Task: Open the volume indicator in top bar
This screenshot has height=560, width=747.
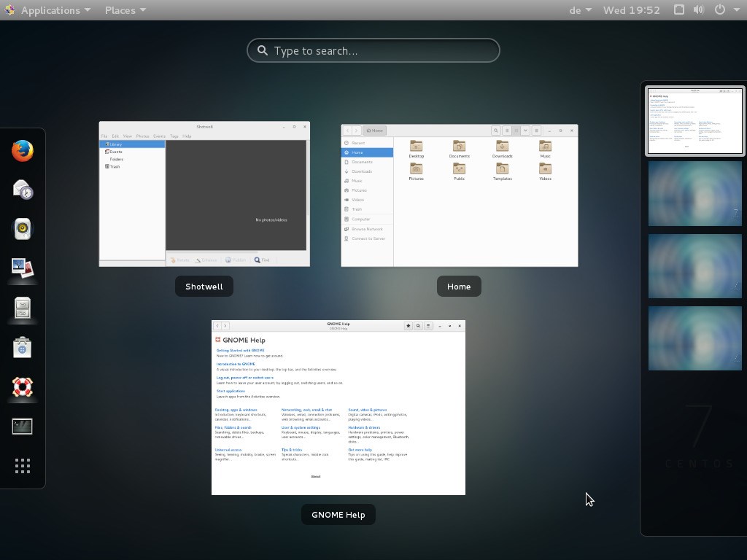Action: click(x=699, y=10)
